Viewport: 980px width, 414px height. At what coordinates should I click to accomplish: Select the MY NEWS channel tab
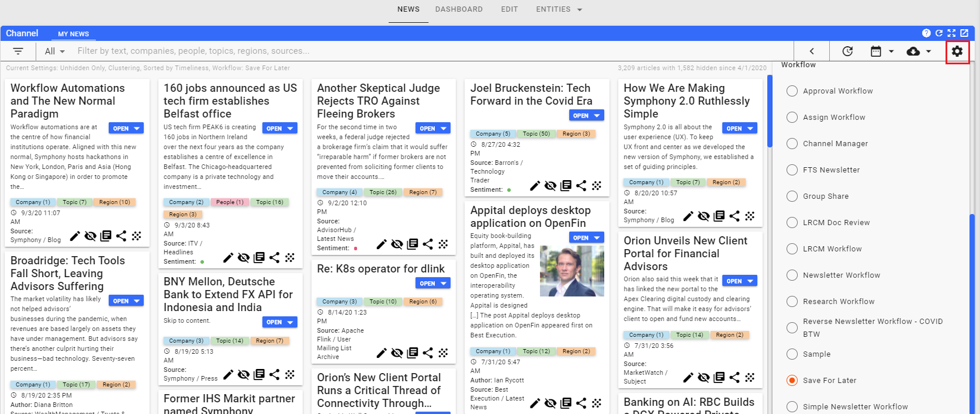click(x=74, y=34)
